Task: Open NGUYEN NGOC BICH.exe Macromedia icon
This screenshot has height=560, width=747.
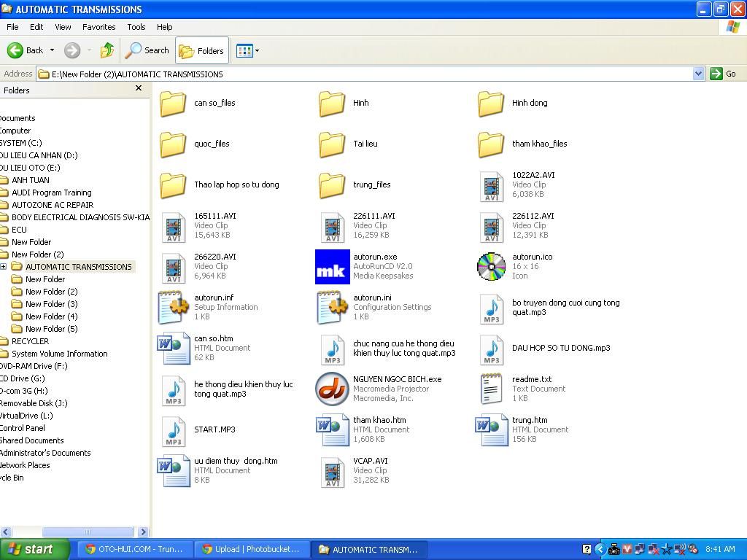Action: coord(332,389)
